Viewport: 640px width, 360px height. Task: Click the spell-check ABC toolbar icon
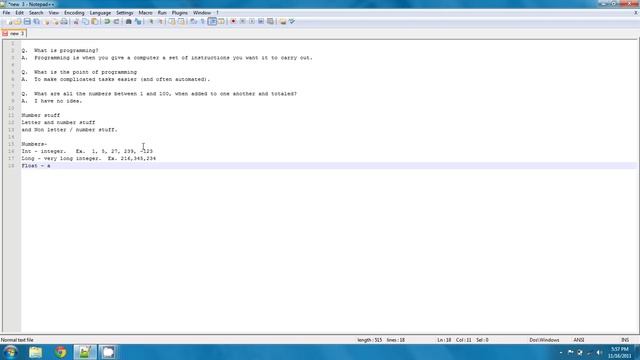(x=292, y=21)
